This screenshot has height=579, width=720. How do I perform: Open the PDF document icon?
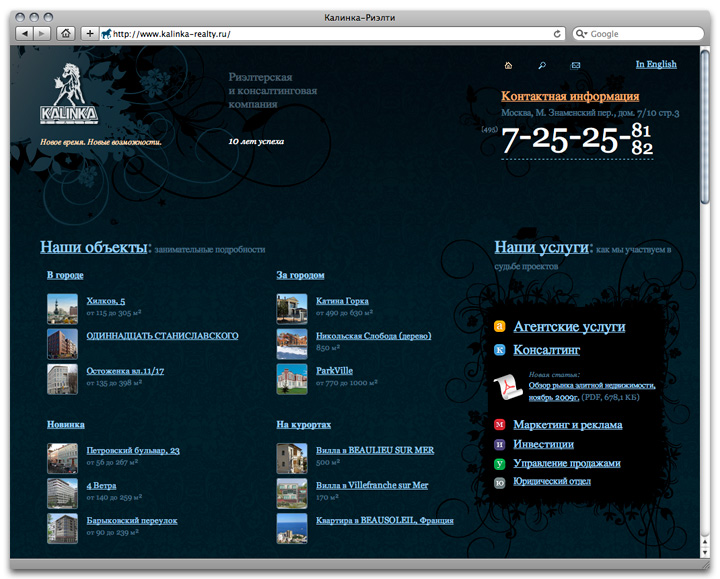[508, 385]
